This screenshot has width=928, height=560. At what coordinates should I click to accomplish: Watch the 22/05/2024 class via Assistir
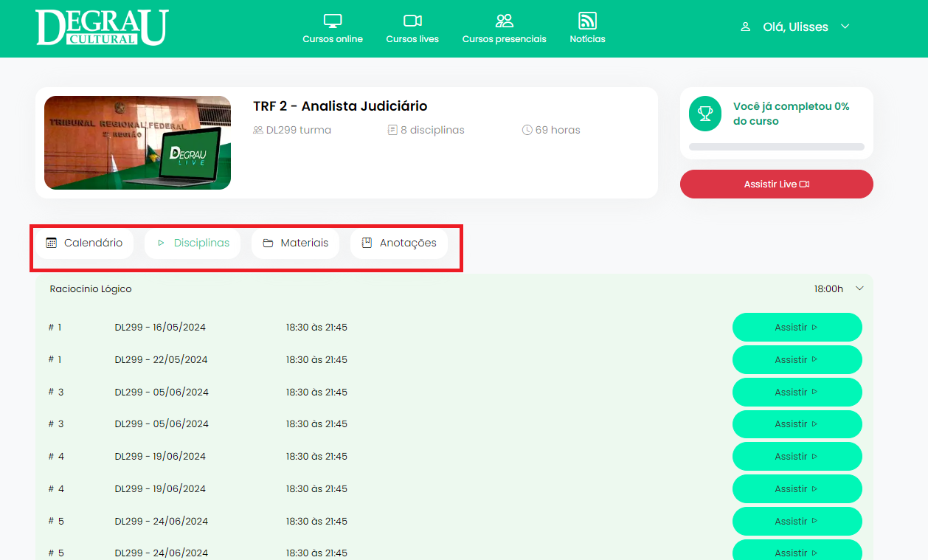pos(797,360)
